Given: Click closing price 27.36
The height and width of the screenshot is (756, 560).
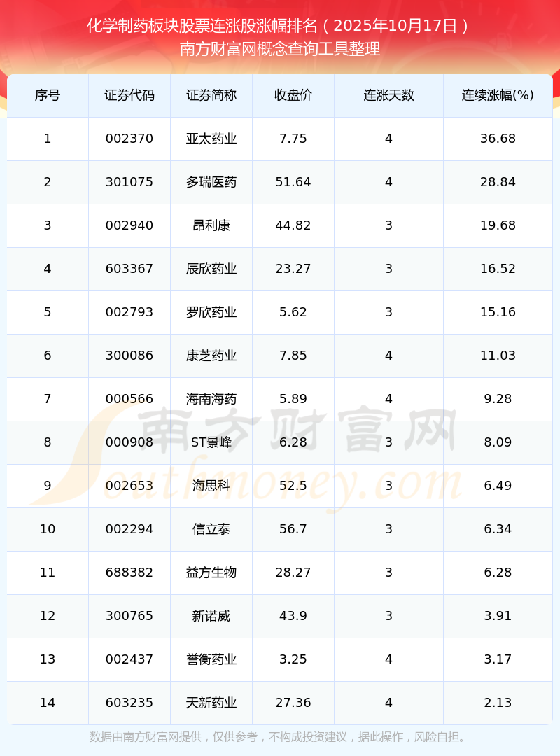Looking at the screenshot, I should [293, 703].
